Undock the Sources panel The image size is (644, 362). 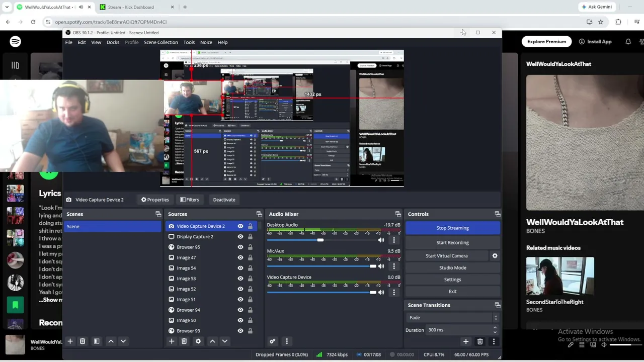pos(259,214)
